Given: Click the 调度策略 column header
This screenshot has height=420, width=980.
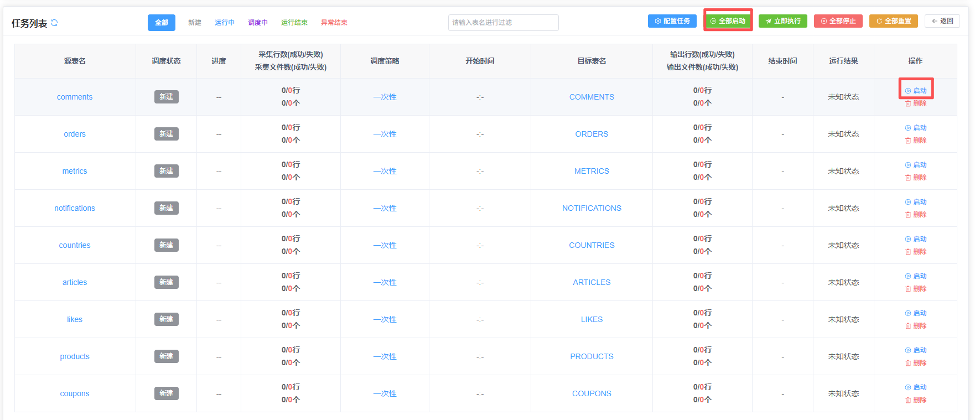Looking at the screenshot, I should coord(385,61).
